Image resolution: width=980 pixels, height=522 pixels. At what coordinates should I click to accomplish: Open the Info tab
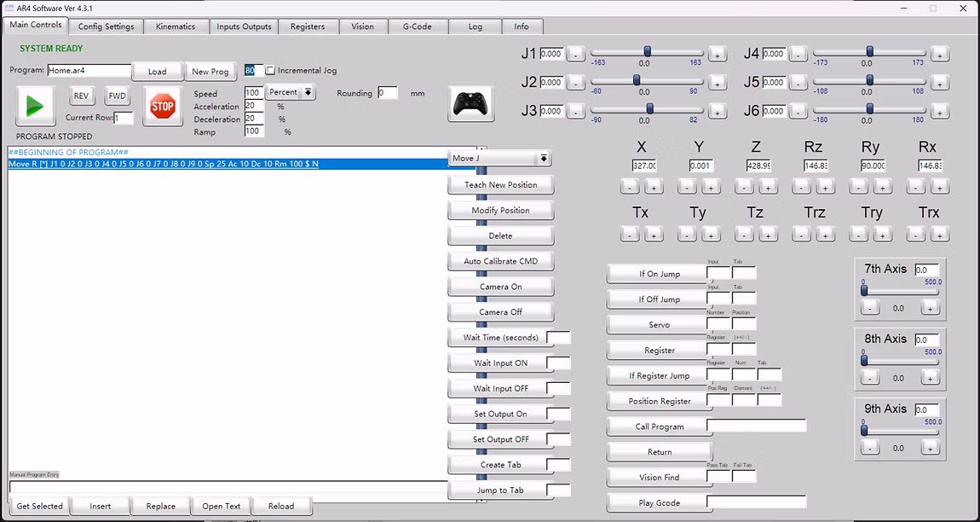point(522,26)
